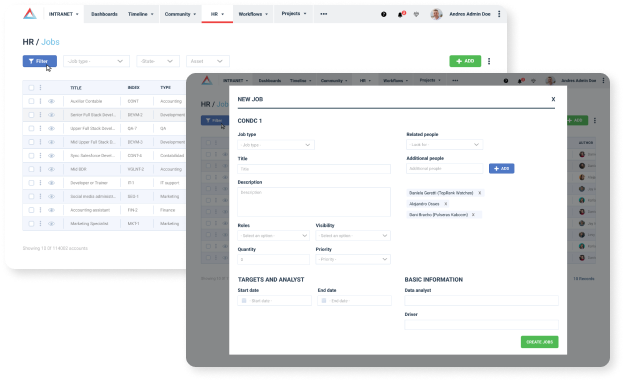Open the Community menu in top bar
Image resolution: width=624 pixels, height=381 pixels.
click(x=180, y=14)
